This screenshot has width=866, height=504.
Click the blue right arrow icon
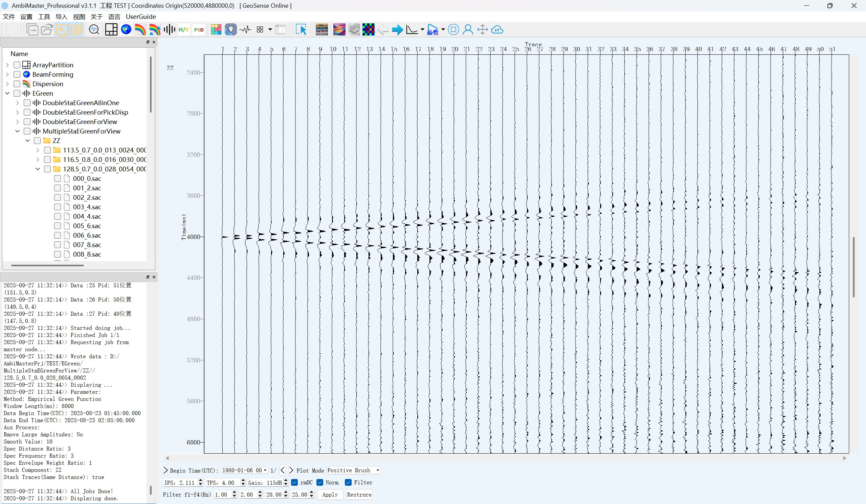397,30
